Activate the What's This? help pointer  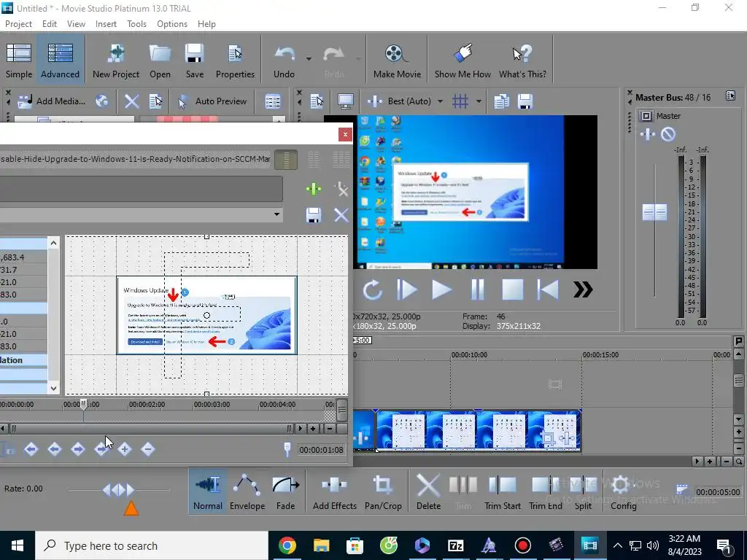point(522,60)
